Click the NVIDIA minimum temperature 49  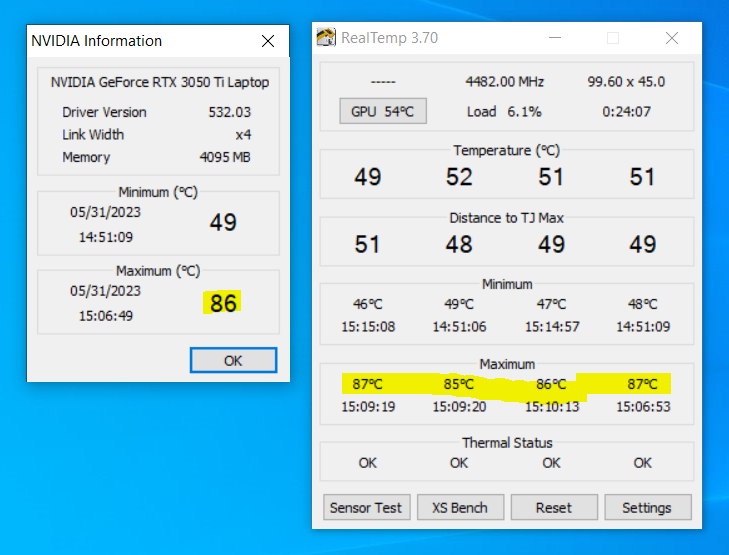click(223, 222)
